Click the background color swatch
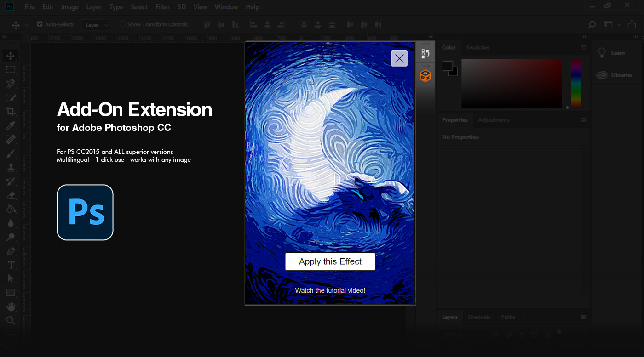The width and height of the screenshot is (644, 357). point(453,71)
